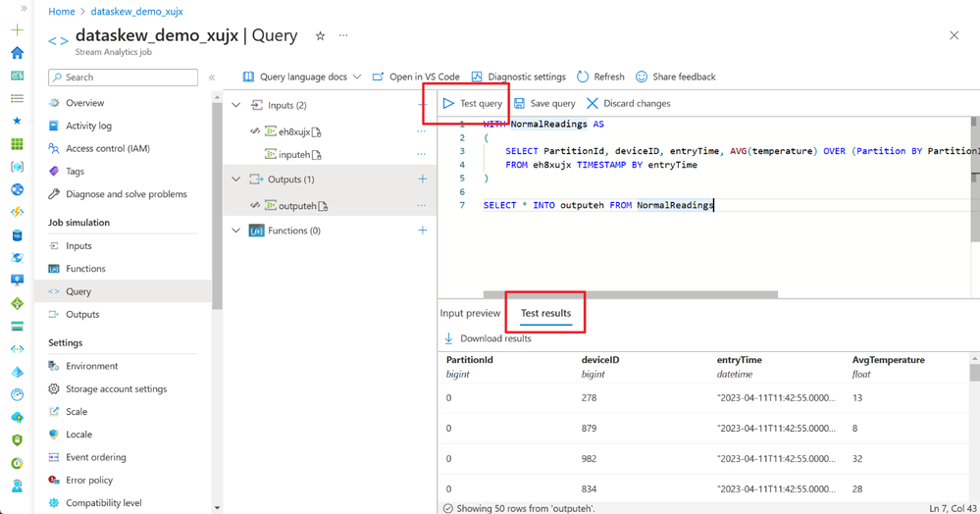Open ellipsis menu for inputeh
Image resolution: width=980 pixels, height=514 pixels.
421,154
